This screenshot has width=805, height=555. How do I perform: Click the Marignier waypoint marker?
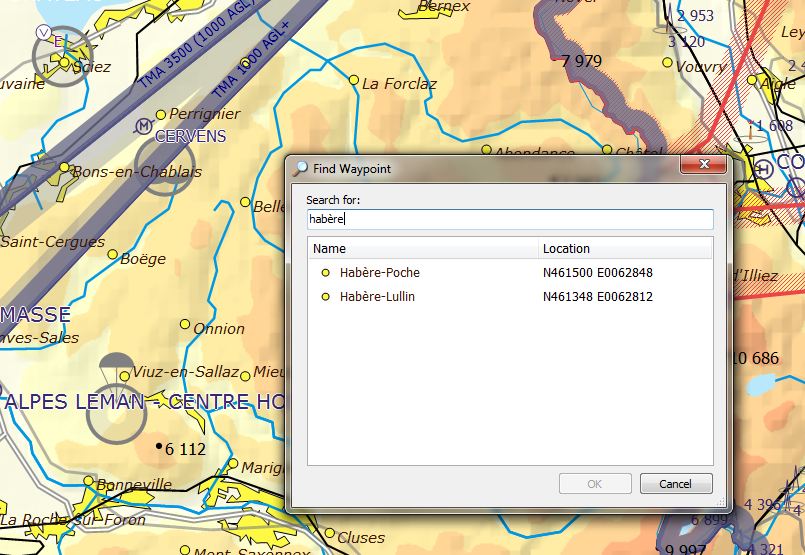point(234,465)
